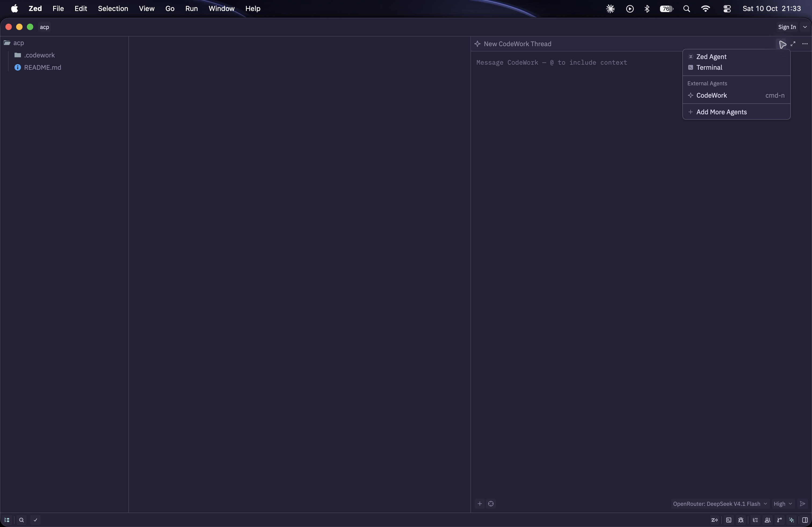Open diagnostics checkmark in status bar
Viewport: 812px width, 527px height.
tap(35, 520)
